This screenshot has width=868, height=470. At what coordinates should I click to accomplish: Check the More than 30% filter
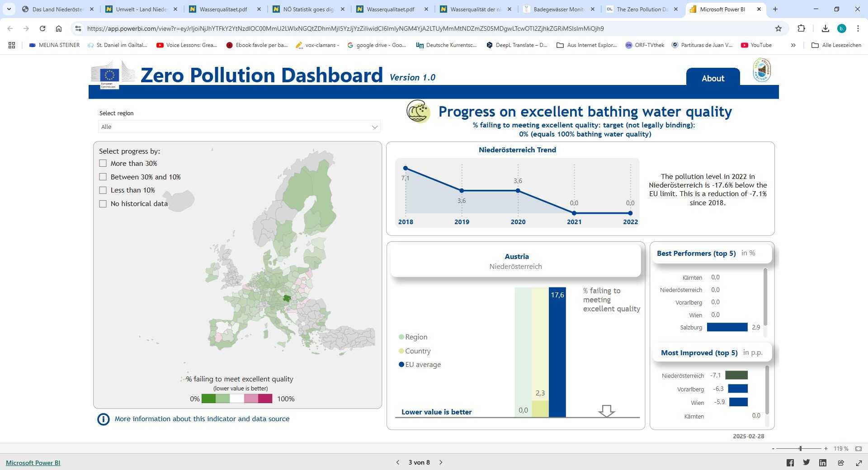click(x=103, y=163)
